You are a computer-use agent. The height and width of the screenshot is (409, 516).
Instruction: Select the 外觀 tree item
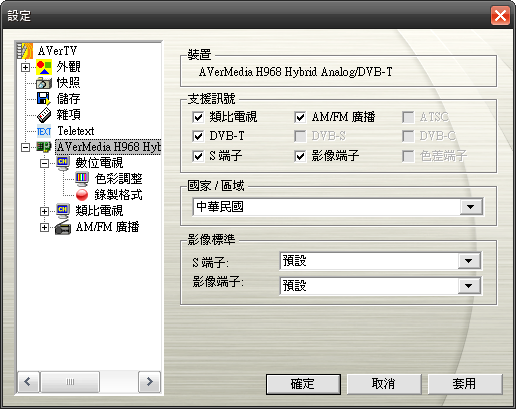pos(68,67)
